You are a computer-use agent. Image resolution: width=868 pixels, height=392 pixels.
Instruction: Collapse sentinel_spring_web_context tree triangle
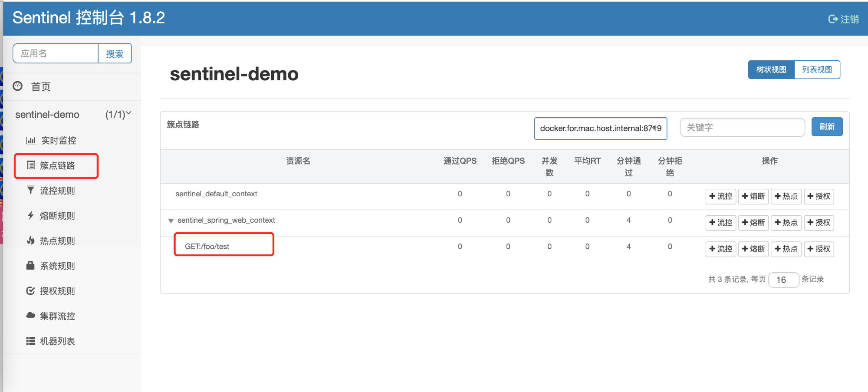pyautogui.click(x=171, y=221)
